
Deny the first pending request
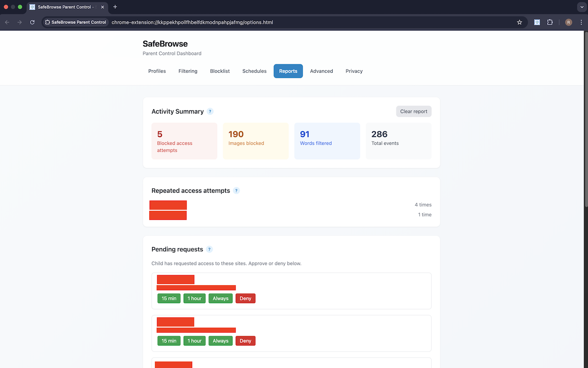(245, 299)
